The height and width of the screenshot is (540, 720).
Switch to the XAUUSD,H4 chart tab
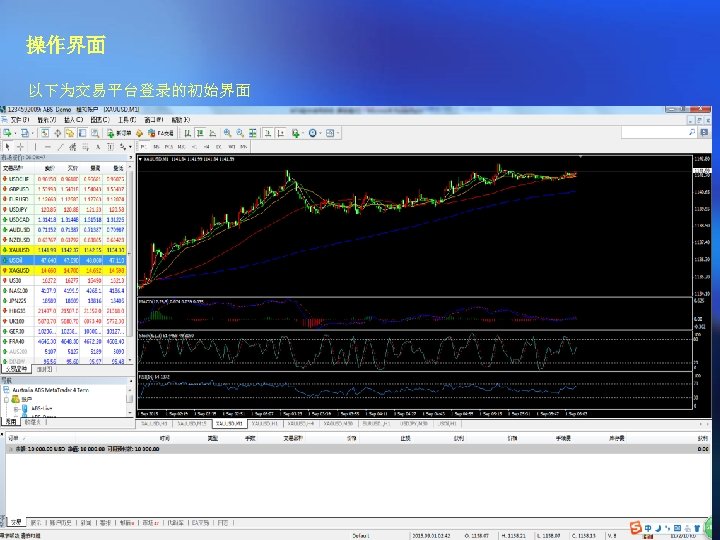(301, 424)
